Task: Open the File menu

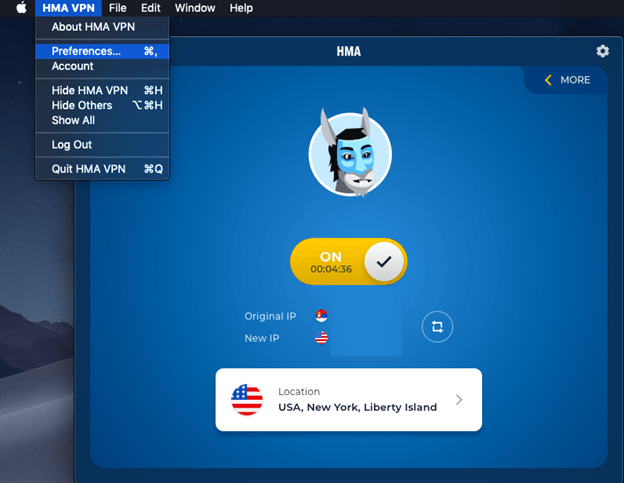Action: point(117,8)
